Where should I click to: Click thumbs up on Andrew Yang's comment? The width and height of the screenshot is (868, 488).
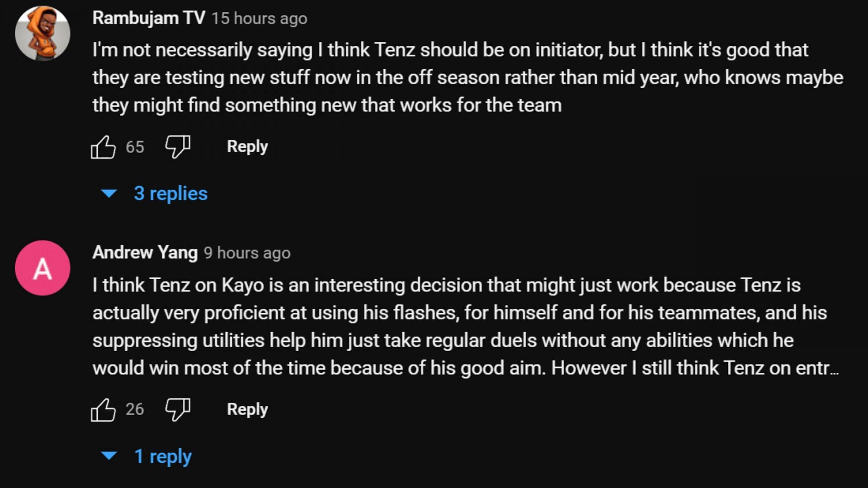[x=103, y=409]
